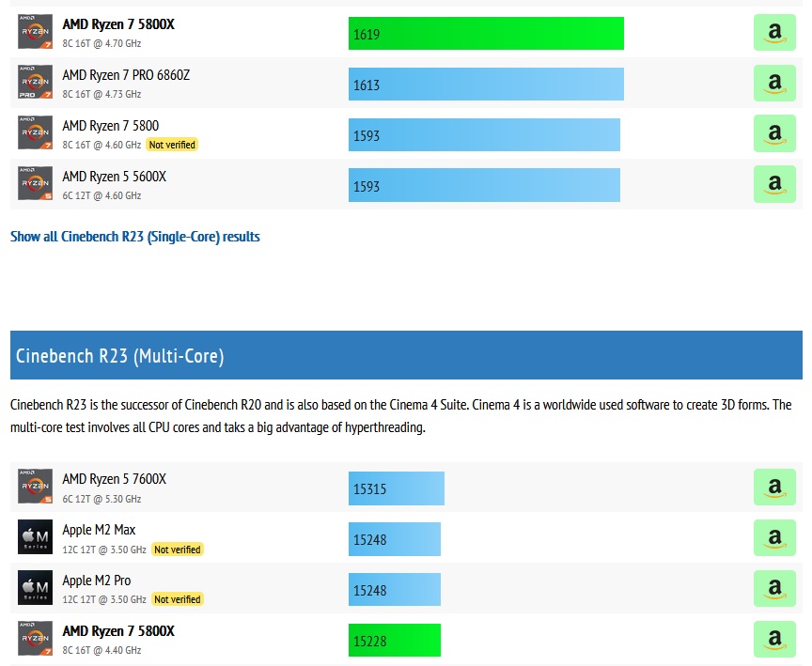Click Not verified badge on Apple M2 Pro
Image resolution: width=812 pixels, height=666 pixels.
pos(177,599)
